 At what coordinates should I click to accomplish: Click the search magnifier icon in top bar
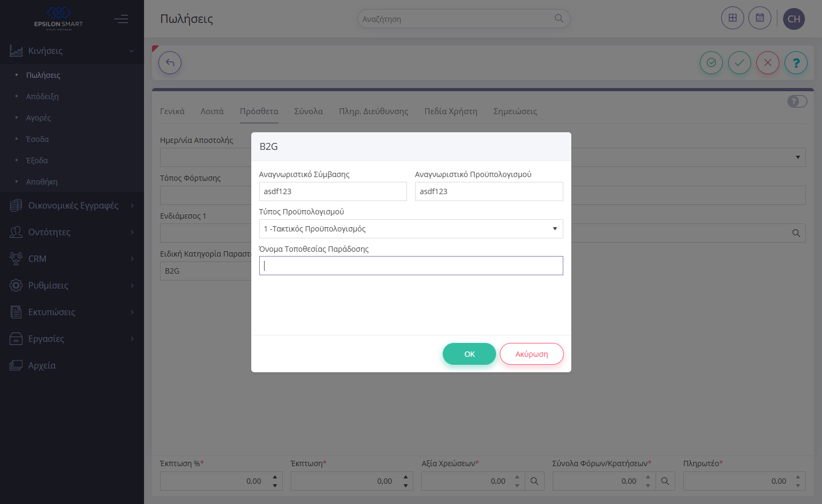click(558, 18)
